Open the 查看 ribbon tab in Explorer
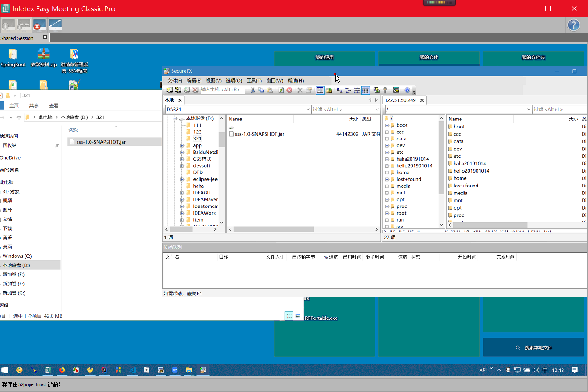 tap(54, 106)
